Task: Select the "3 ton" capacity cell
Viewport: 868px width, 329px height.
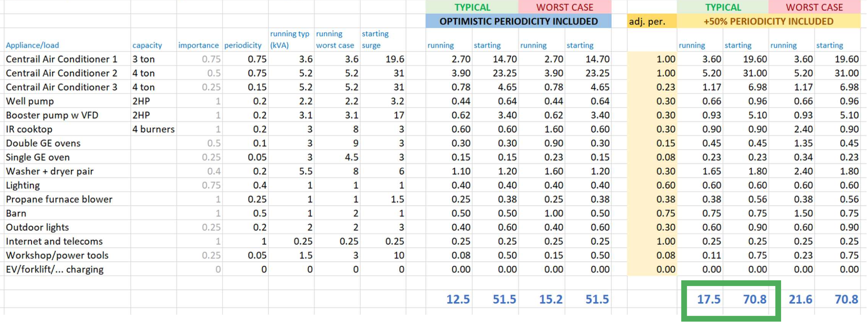Action: pos(153,59)
